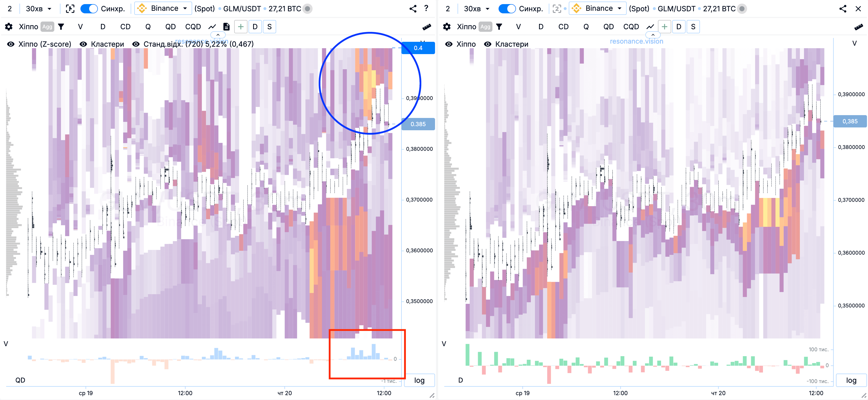This screenshot has height=400, width=868.
Task: Select V mode in left toolbar
Action: point(80,27)
